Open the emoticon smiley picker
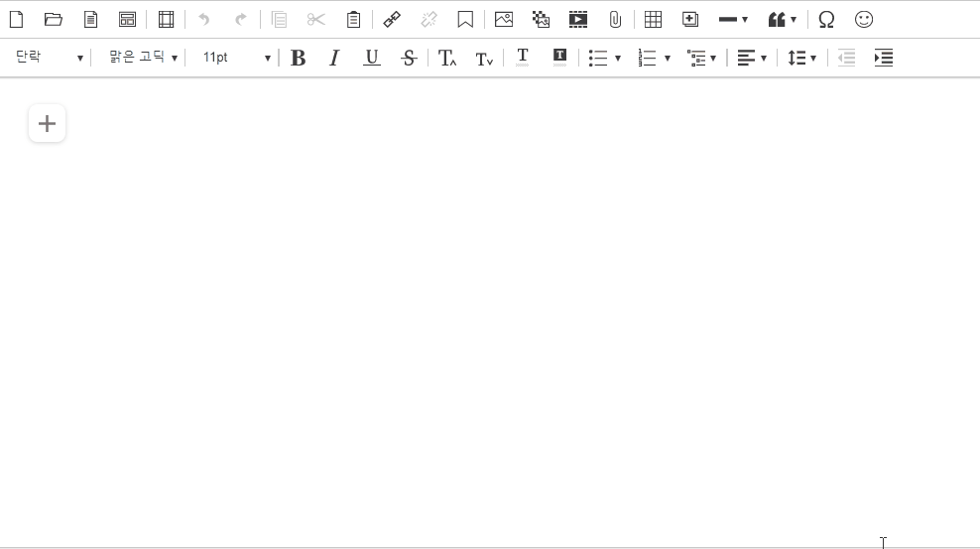 pyautogui.click(x=864, y=19)
